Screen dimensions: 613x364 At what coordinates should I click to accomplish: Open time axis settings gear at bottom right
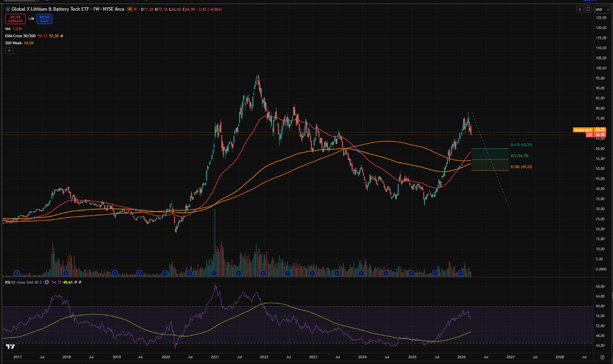pos(602,357)
